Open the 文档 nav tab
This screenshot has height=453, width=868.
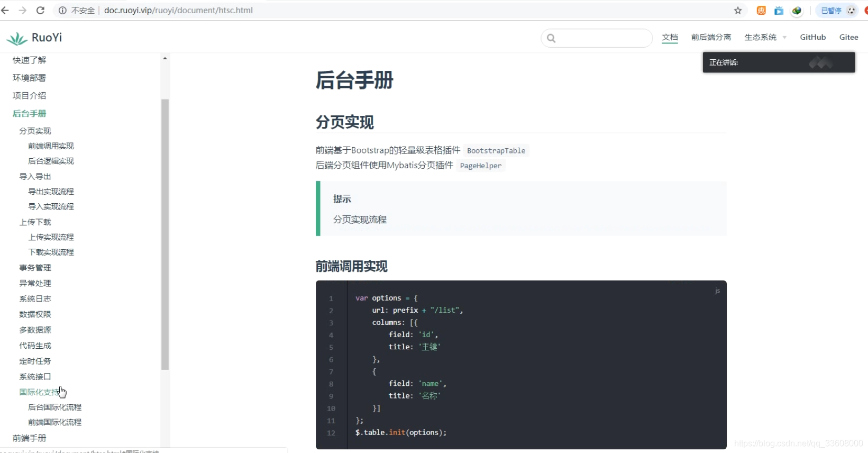[670, 37]
